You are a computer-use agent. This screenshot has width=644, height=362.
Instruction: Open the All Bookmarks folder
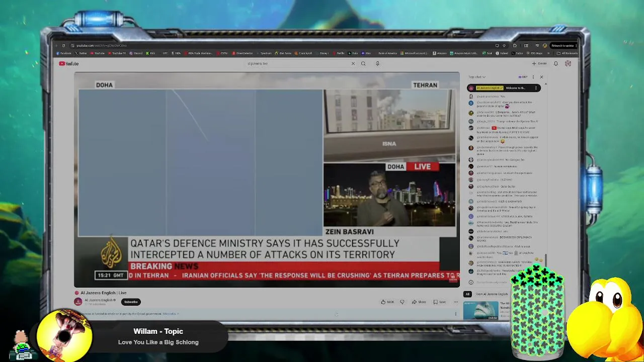[x=567, y=53]
